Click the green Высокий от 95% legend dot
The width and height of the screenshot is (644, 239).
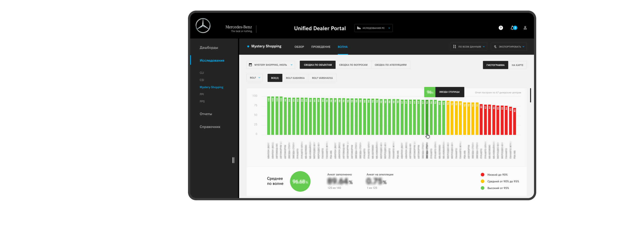coord(482,188)
